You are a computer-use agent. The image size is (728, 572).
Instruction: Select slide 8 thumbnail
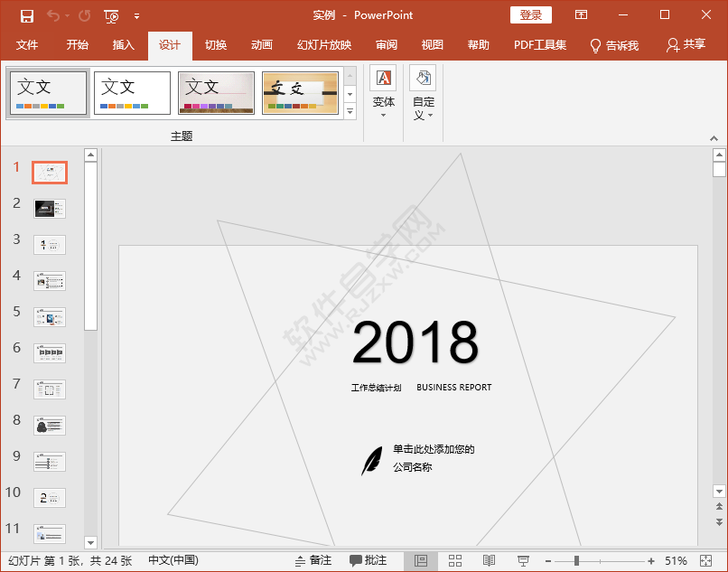(x=50, y=426)
